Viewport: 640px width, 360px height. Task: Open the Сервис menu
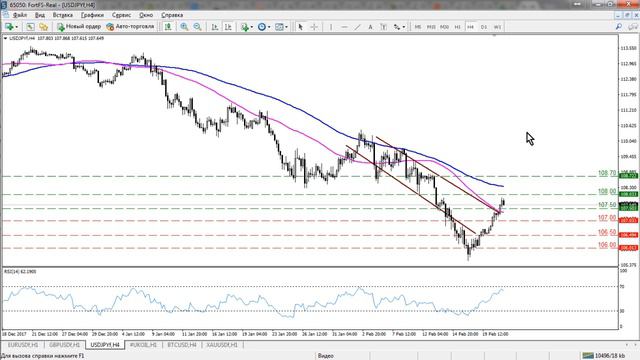[x=122, y=15]
